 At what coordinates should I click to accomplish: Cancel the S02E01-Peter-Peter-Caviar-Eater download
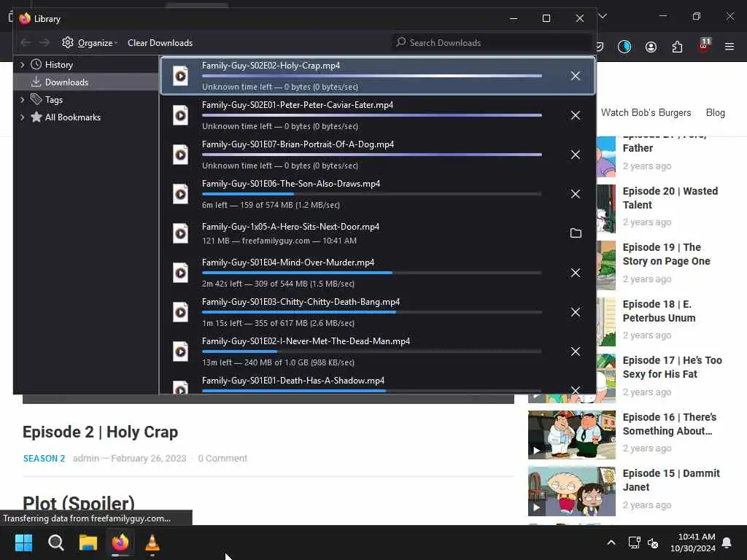(576, 115)
